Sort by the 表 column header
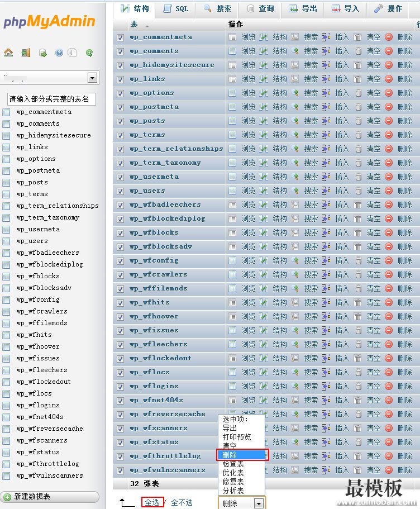Screen dimensions: 420x509 coord(134,24)
